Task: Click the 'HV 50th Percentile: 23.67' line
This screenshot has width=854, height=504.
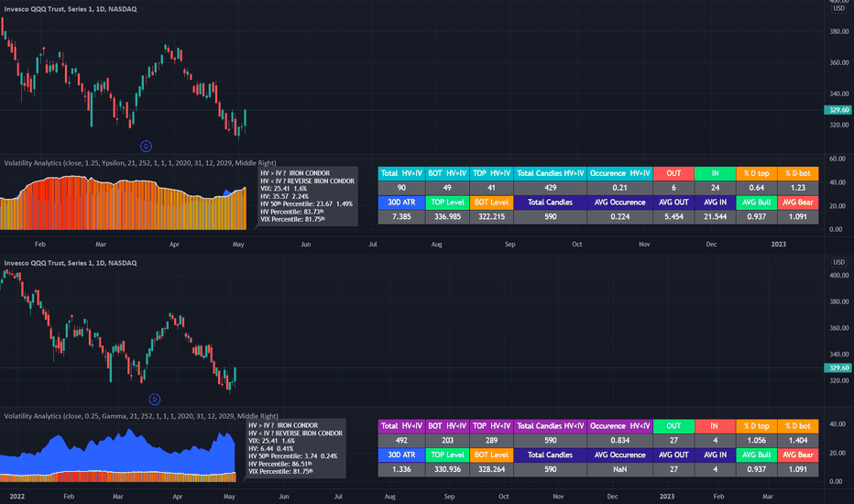Action: tap(307, 203)
